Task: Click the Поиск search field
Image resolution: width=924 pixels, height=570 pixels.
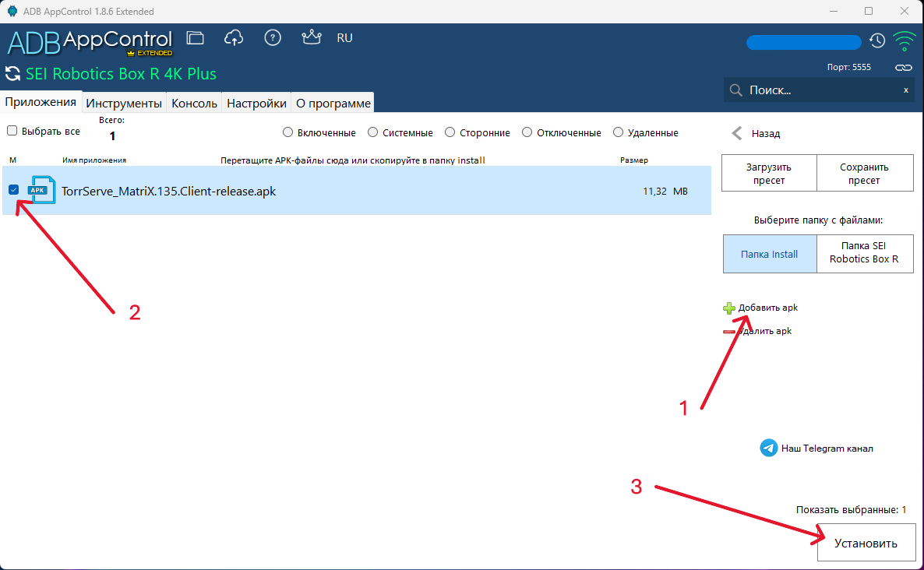Action: tap(819, 90)
